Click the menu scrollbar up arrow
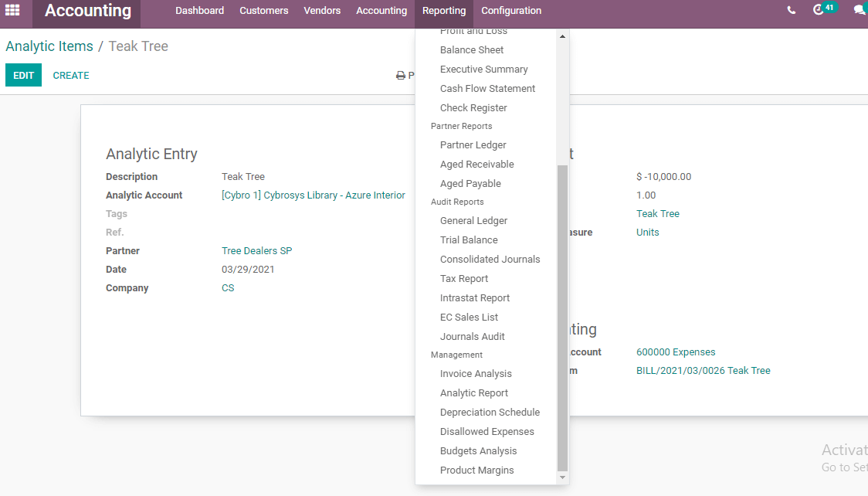Image resolution: width=868 pixels, height=496 pixels. coord(562,36)
